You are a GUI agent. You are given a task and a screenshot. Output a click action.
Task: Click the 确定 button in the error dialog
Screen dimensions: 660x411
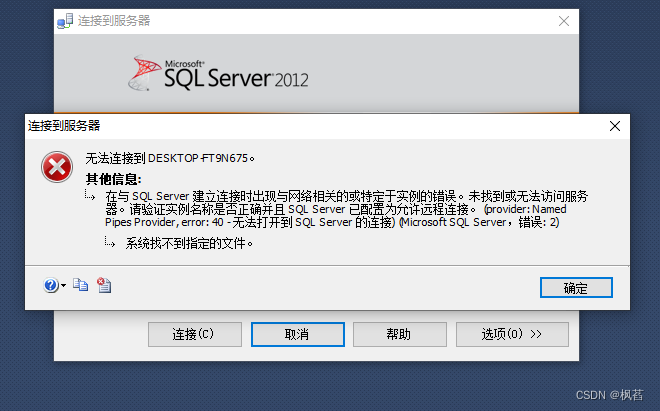[x=576, y=288]
